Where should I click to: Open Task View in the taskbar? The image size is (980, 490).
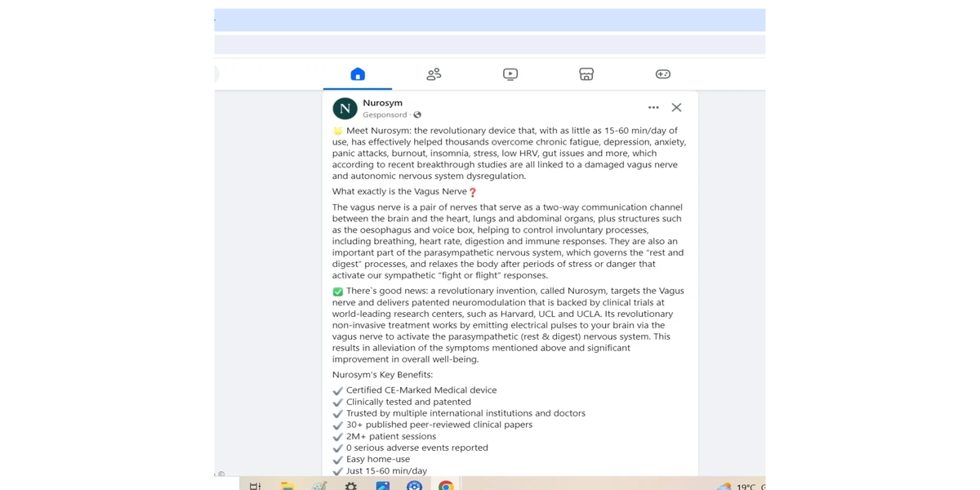click(255, 486)
